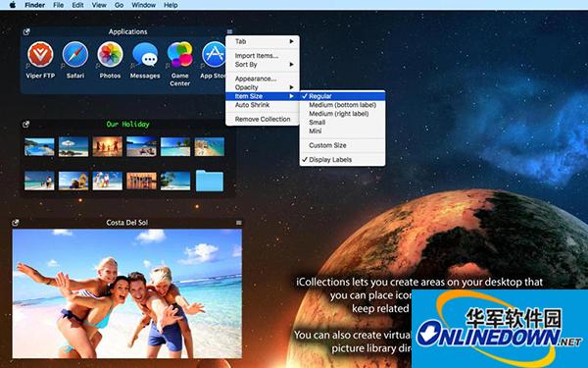Click Remove Collection

coord(263,119)
